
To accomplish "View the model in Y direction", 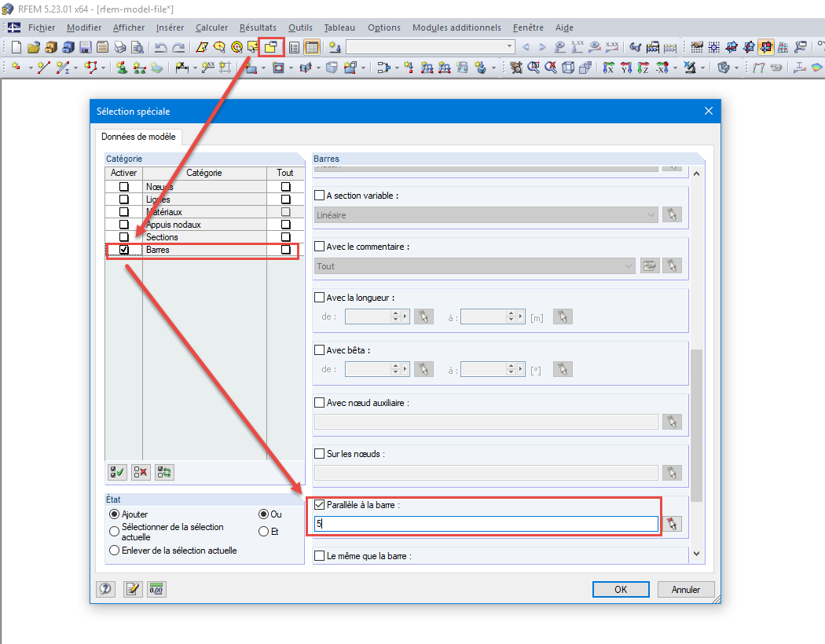I will click(626, 68).
